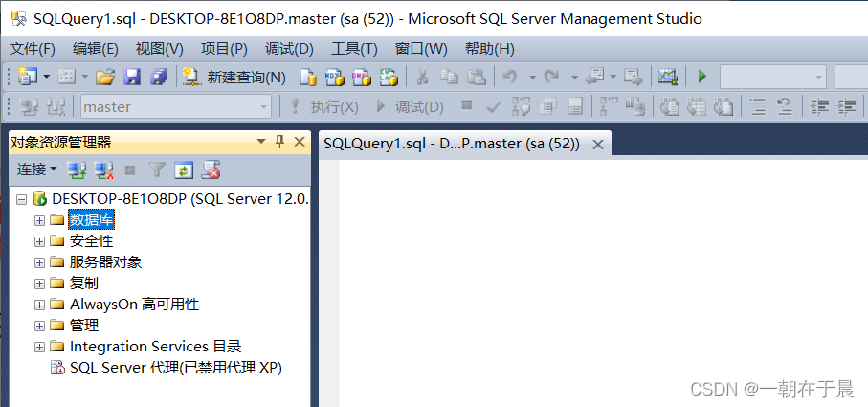Click the Navigate Backward icon
This screenshot has height=407, width=868.
(x=594, y=77)
